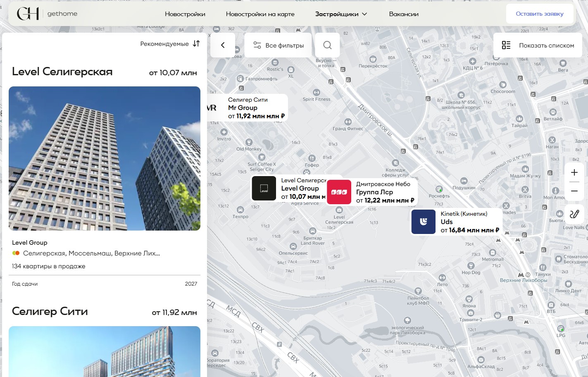Click the Лимко Дент dental icon
Viewport: 588px width, 377px height.
point(568,284)
